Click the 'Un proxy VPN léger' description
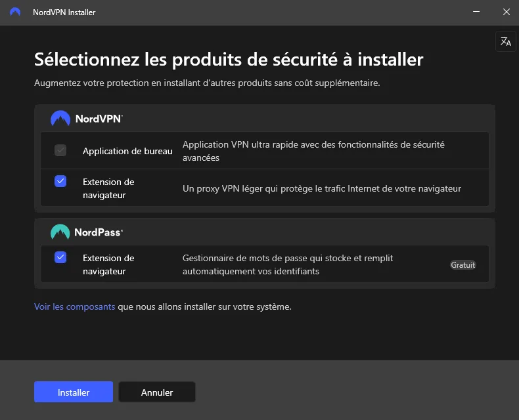 (x=322, y=188)
